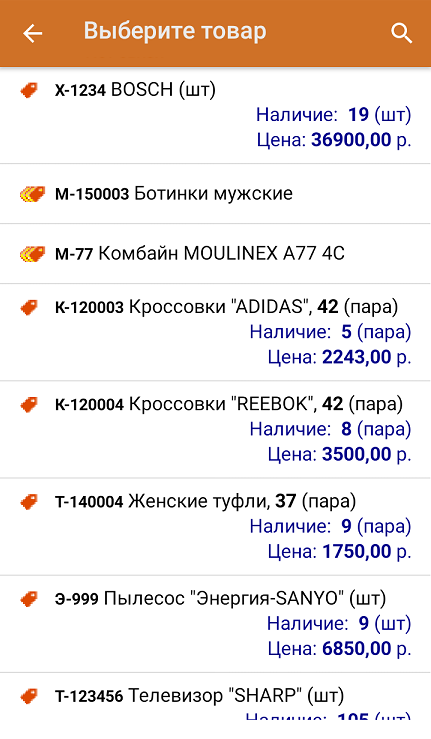Tap the back arrow icon
This screenshot has height=739, width=431.
[33, 33]
